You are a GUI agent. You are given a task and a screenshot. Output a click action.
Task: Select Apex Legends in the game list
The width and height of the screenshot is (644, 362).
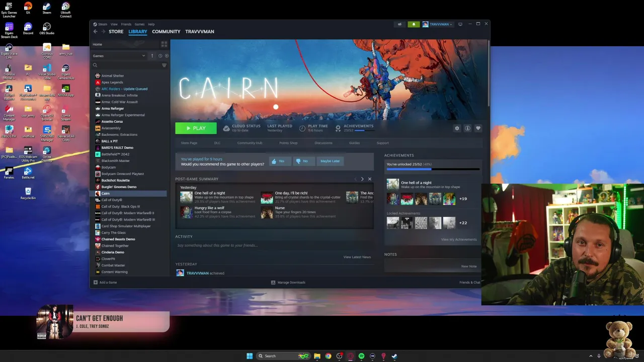[112, 82]
